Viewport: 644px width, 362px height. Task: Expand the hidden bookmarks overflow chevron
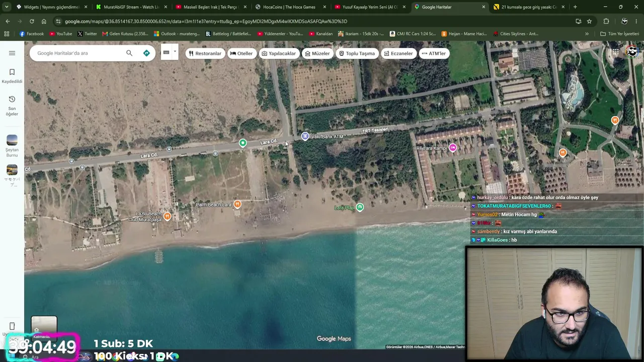587,34
